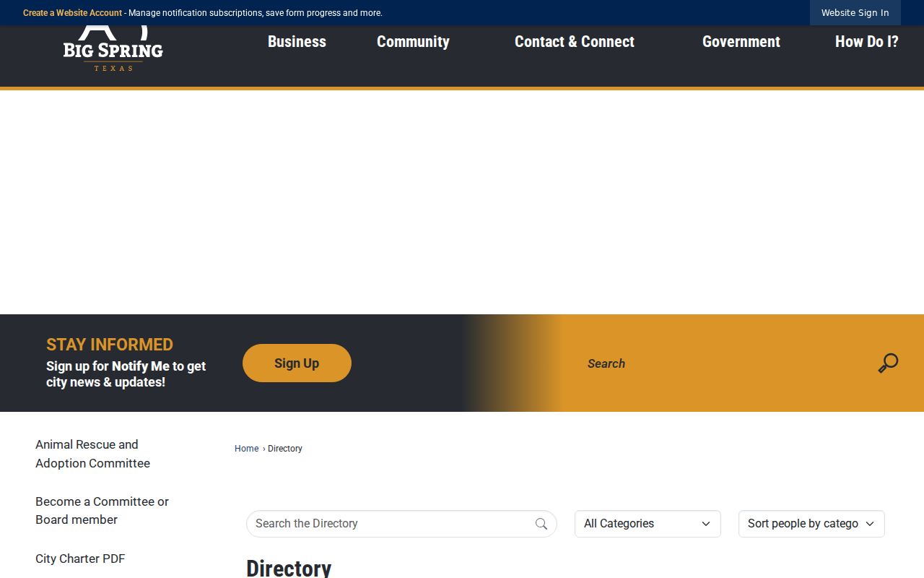Open the How Do I? menu
Screen dimensions: 924x578
867,42
